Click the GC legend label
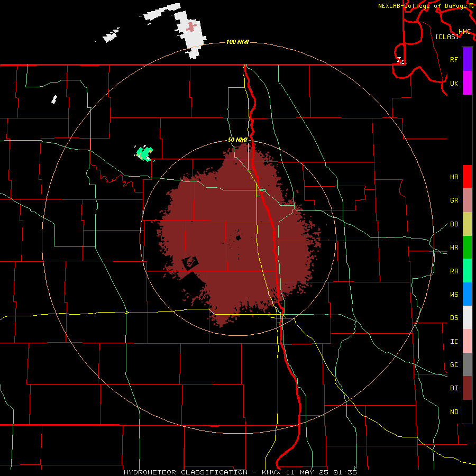The width and height of the screenshot is (476, 476). pos(454,365)
